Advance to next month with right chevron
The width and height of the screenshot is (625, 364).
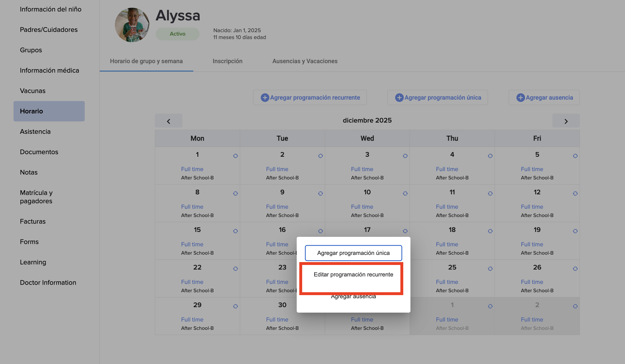pos(566,121)
